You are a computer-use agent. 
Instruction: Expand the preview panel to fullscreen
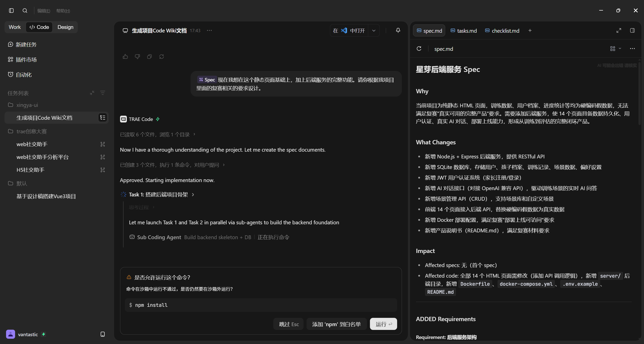[619, 30]
